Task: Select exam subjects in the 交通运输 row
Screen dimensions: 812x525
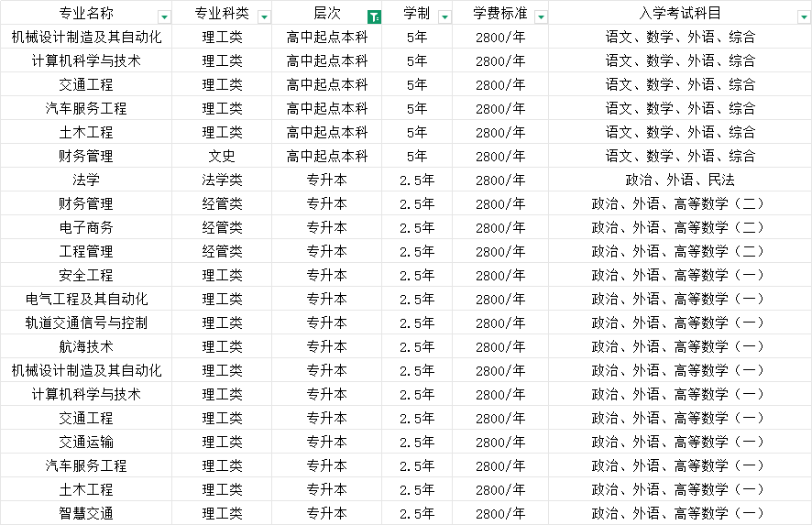Action: (x=680, y=442)
